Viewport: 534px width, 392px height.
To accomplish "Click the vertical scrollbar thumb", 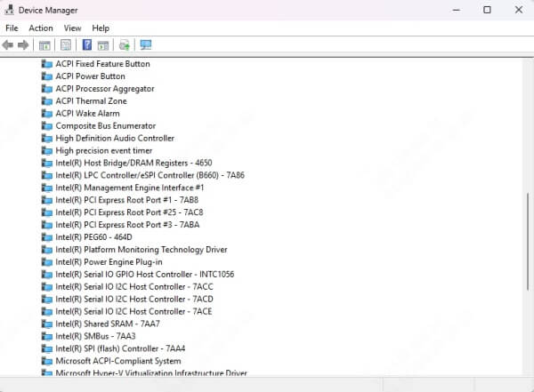I will pos(528,242).
